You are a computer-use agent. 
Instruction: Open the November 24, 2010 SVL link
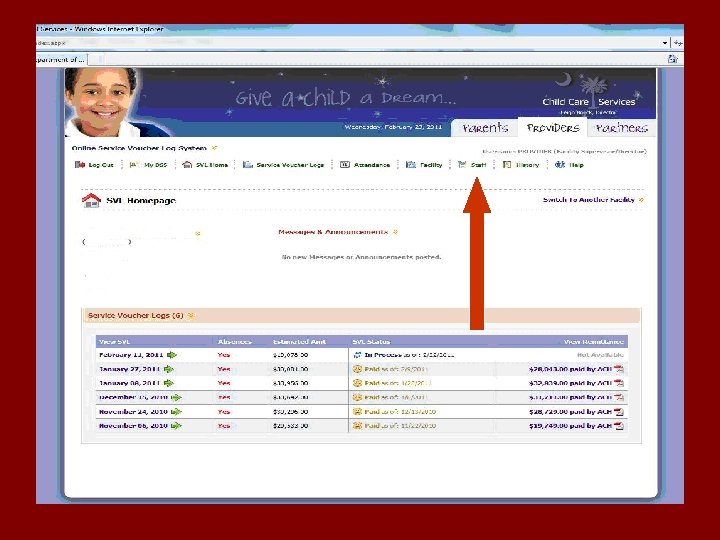click(x=133, y=412)
